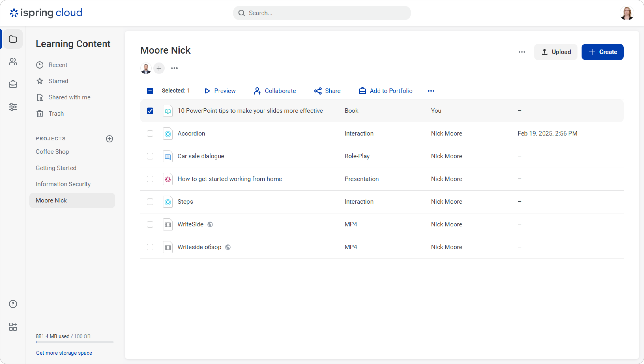Expand more actions after Add to Portfolio

click(x=431, y=91)
